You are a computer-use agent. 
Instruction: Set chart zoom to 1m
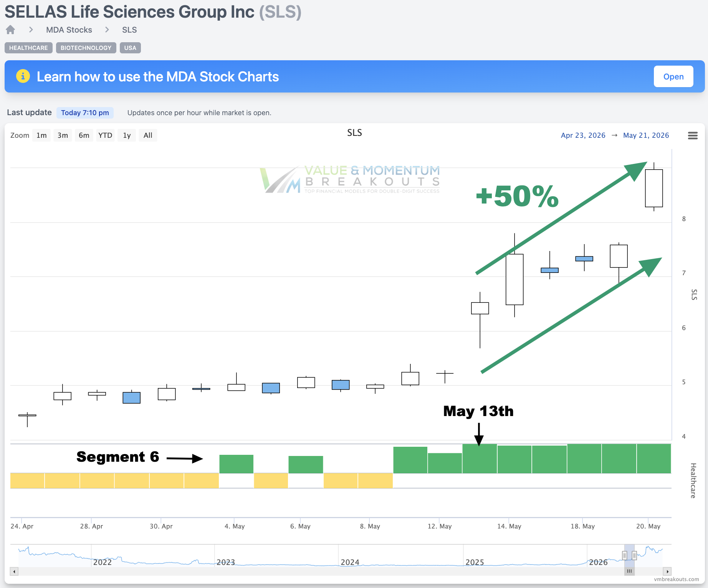point(41,135)
